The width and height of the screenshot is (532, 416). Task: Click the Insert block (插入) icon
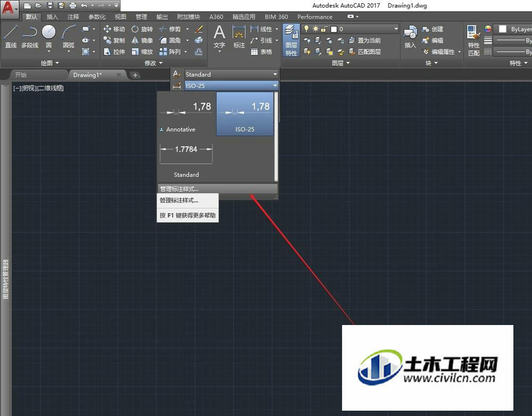pyautogui.click(x=410, y=36)
